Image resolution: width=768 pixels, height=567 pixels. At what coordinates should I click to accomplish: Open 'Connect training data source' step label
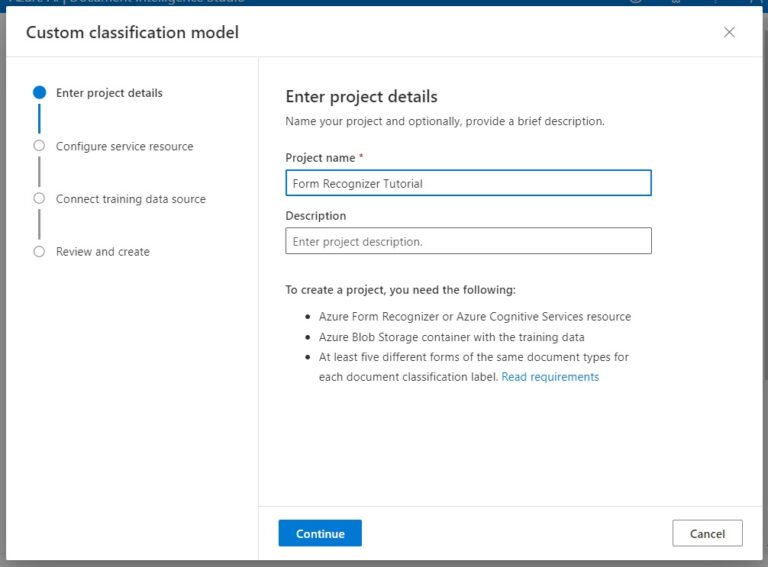pos(130,199)
